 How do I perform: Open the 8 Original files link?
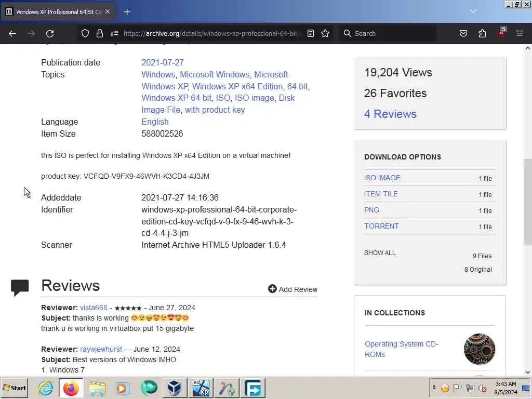coord(478,270)
